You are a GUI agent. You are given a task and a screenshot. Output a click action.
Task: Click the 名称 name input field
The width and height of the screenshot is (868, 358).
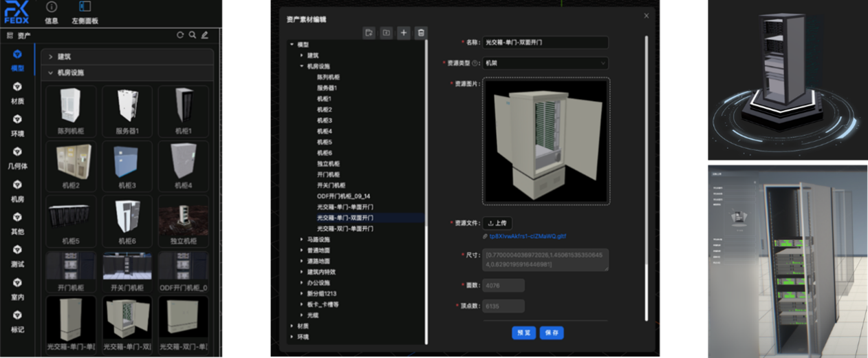point(545,43)
